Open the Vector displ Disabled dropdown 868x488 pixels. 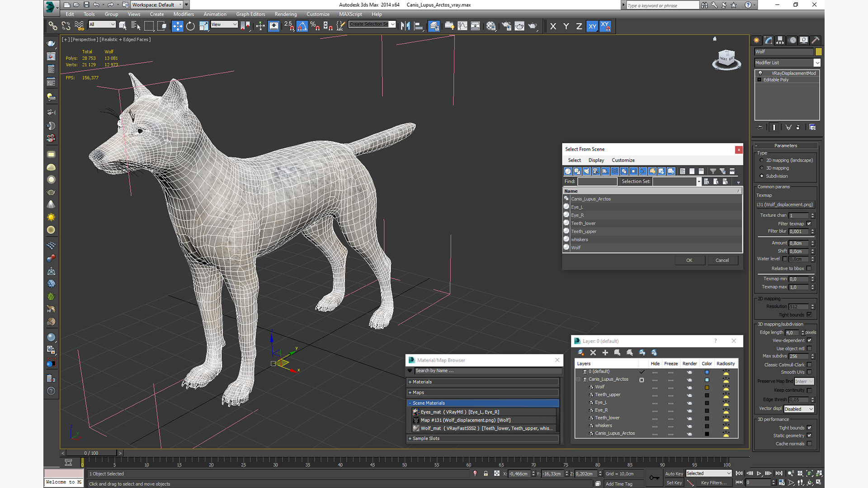(x=799, y=409)
